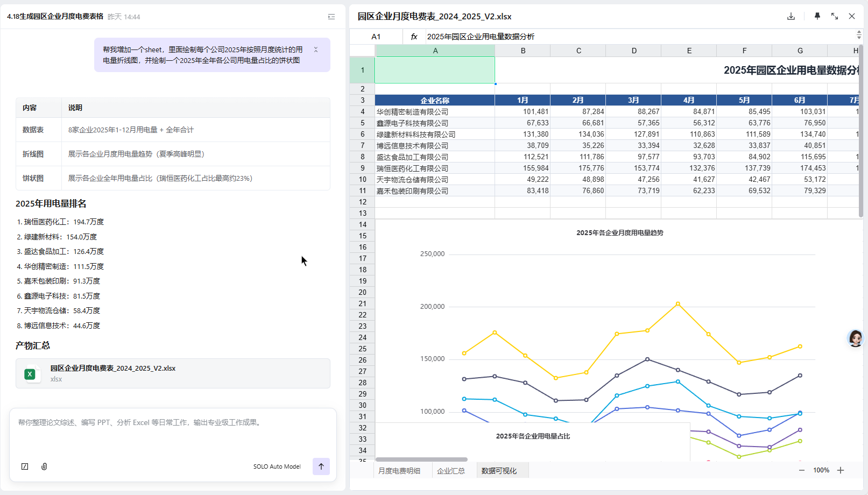This screenshot has height=495, width=868.
Task: Open the SOLO Auto Model selector
Action: (x=277, y=466)
